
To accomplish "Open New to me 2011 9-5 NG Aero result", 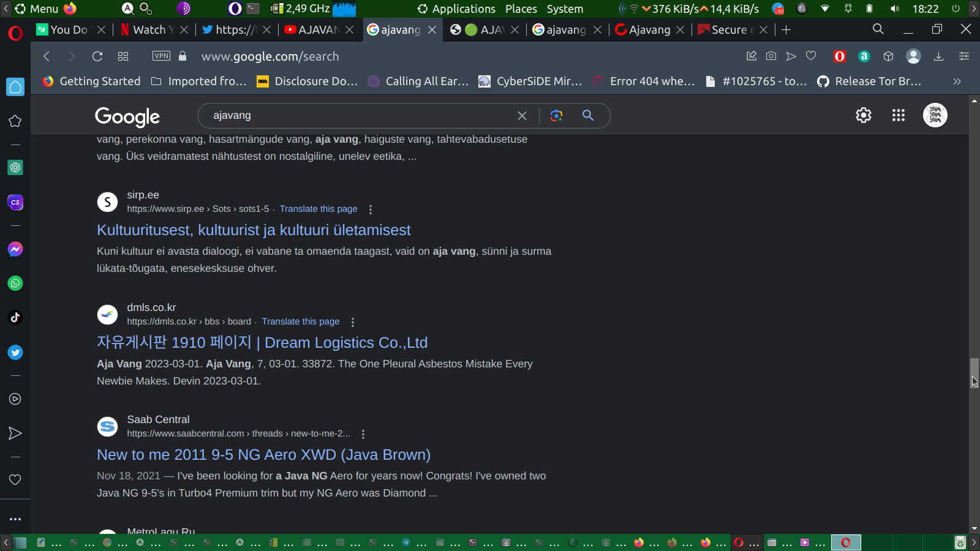I will (263, 455).
